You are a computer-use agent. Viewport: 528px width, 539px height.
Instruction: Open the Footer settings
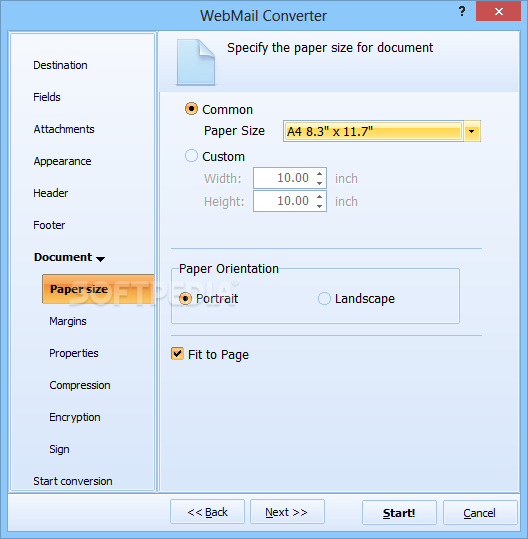click(49, 225)
